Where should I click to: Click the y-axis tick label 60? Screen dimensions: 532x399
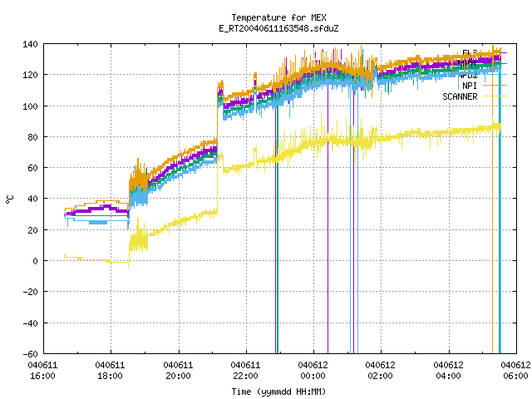[32, 168]
